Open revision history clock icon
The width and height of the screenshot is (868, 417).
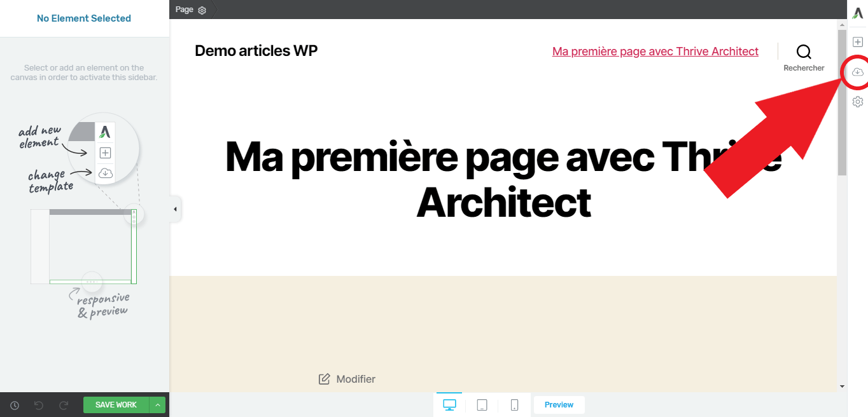pos(15,405)
